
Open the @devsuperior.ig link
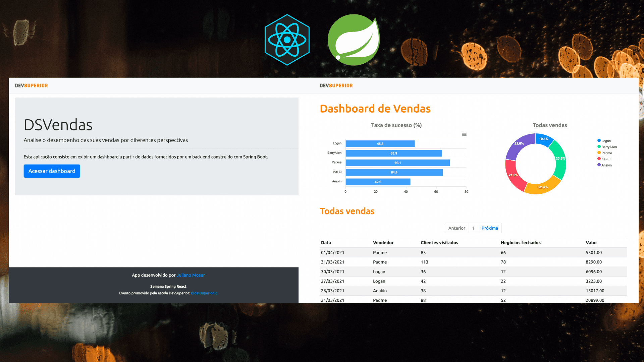(x=204, y=293)
